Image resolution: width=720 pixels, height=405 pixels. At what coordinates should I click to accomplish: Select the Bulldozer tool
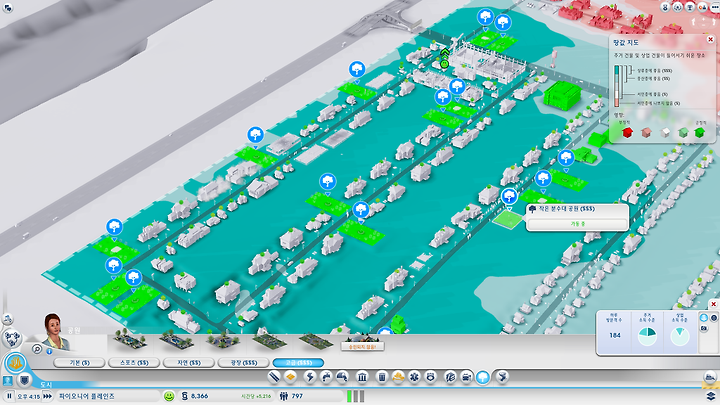click(x=710, y=377)
